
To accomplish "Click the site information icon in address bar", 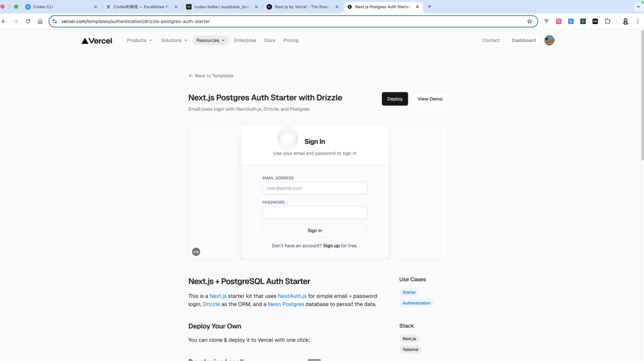I will click(55, 22).
